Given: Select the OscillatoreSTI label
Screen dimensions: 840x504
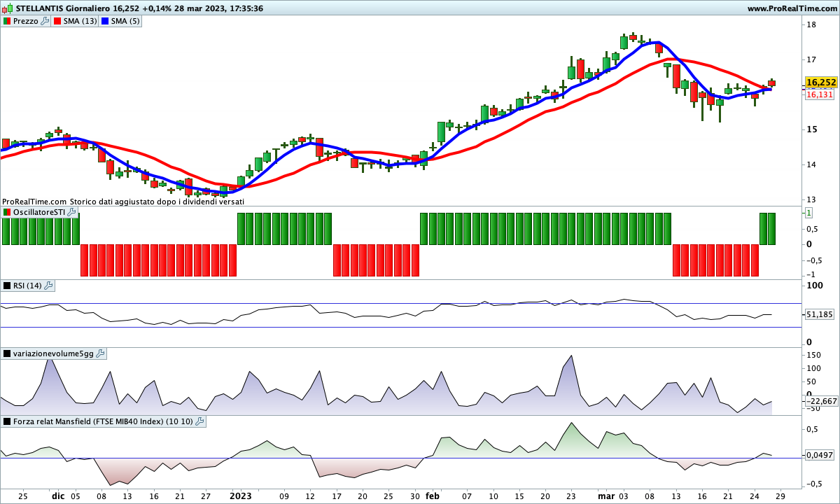Looking at the screenshot, I should pos(39,211).
